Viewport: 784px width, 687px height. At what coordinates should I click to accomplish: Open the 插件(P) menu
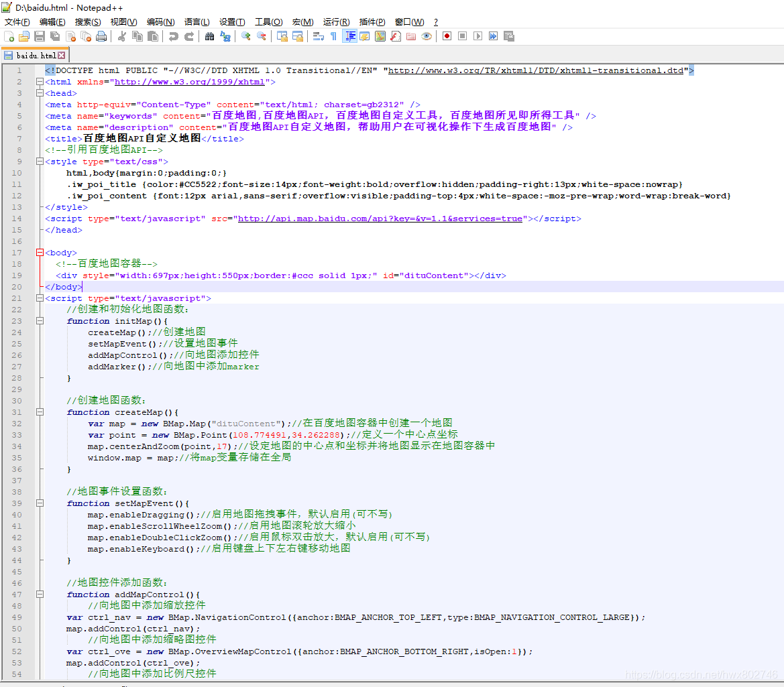click(372, 22)
